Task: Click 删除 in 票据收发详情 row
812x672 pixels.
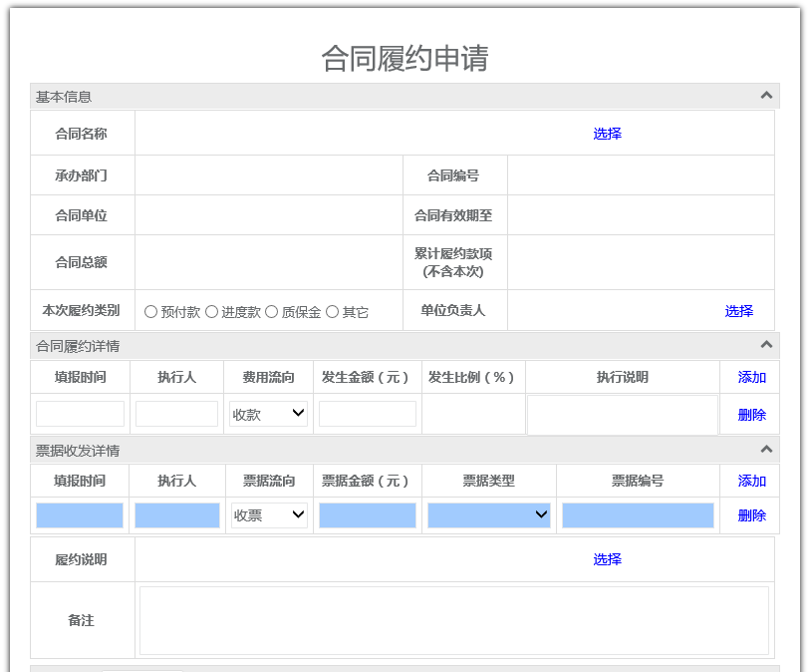Action: click(751, 515)
